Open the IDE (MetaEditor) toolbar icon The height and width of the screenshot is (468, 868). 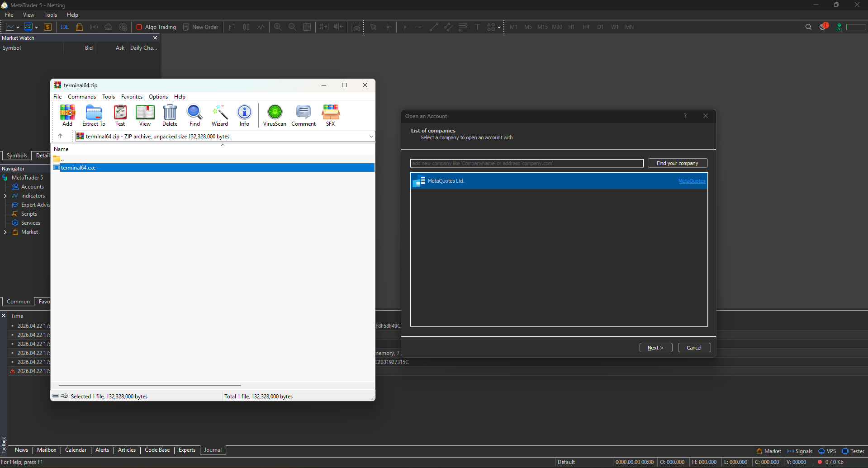(x=65, y=27)
